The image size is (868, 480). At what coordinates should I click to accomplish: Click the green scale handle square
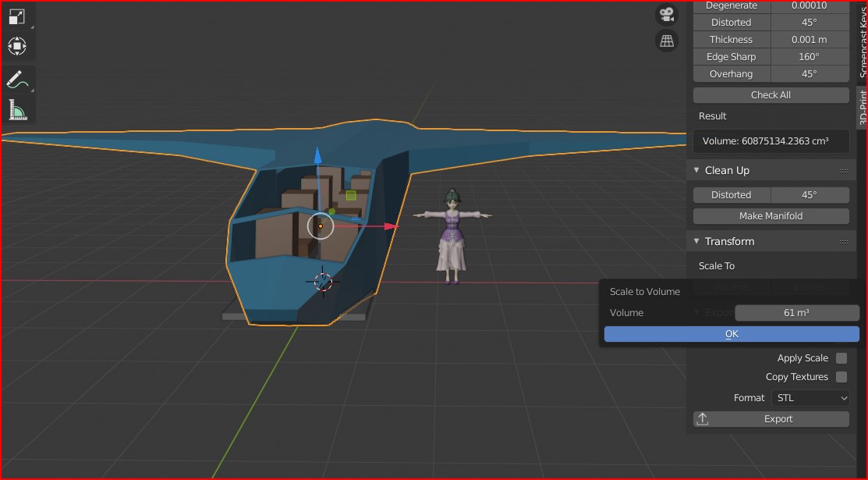click(351, 195)
